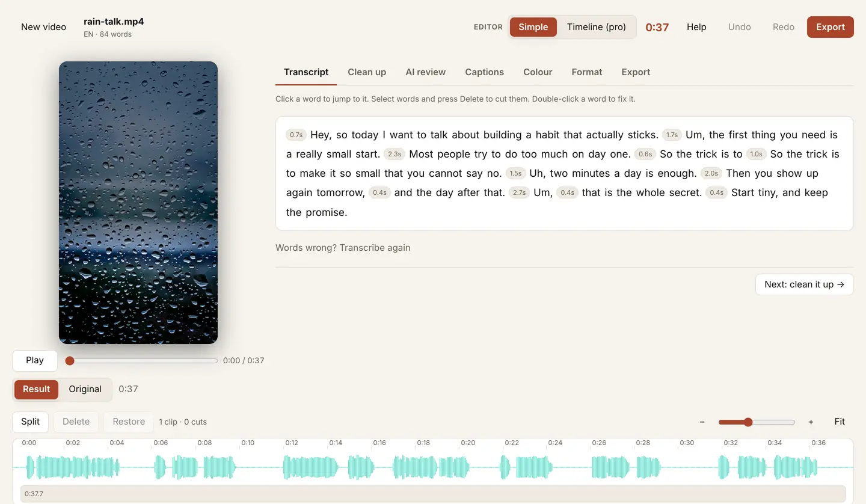Screen dimensions: 866x504
Task: Switch editor to Timeline (pro) mode
Action: click(596, 27)
